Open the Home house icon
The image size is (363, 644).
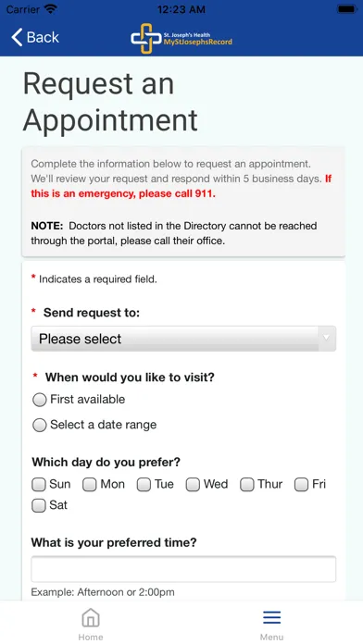point(91,618)
